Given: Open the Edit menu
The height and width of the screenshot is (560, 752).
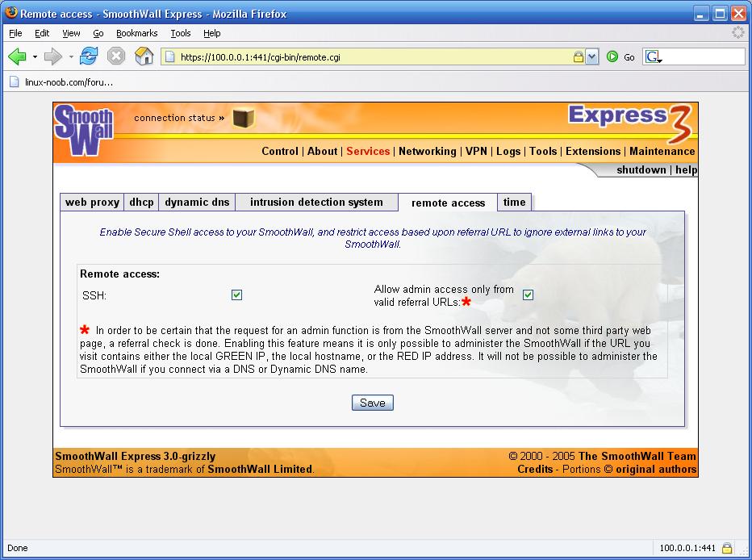Looking at the screenshot, I should pyautogui.click(x=42, y=33).
